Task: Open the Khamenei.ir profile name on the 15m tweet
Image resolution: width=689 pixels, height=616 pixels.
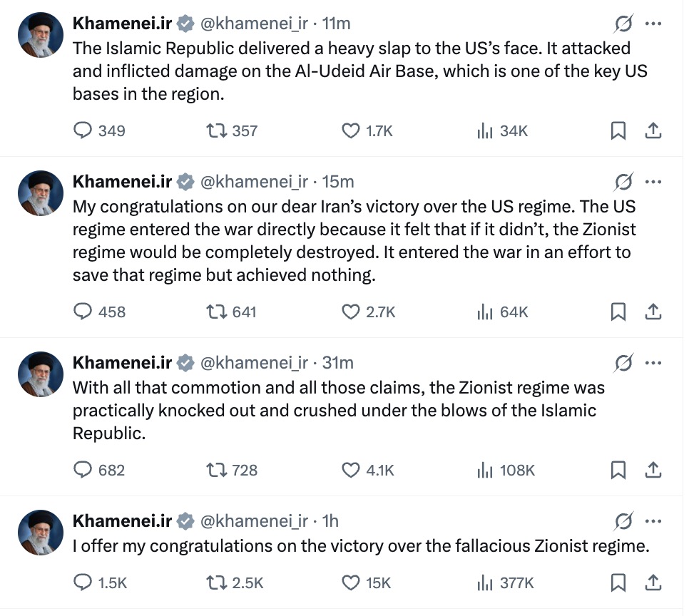Action: coord(122,182)
